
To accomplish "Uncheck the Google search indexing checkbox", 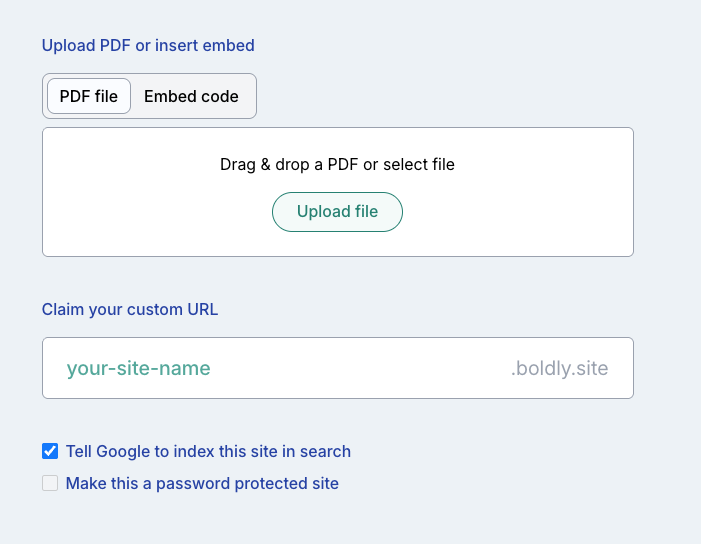I will point(50,451).
